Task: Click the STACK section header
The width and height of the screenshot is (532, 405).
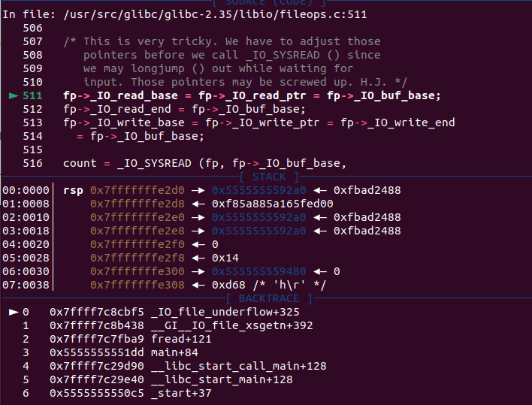Action: (270, 177)
